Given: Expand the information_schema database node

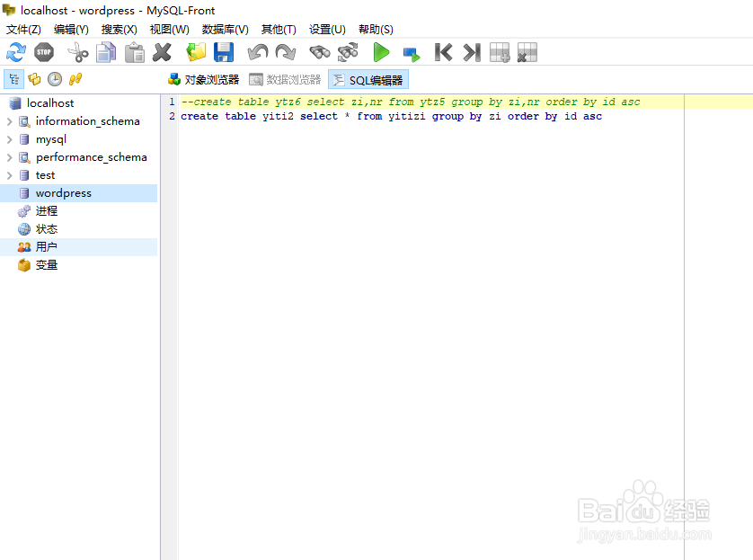Looking at the screenshot, I should coord(9,121).
